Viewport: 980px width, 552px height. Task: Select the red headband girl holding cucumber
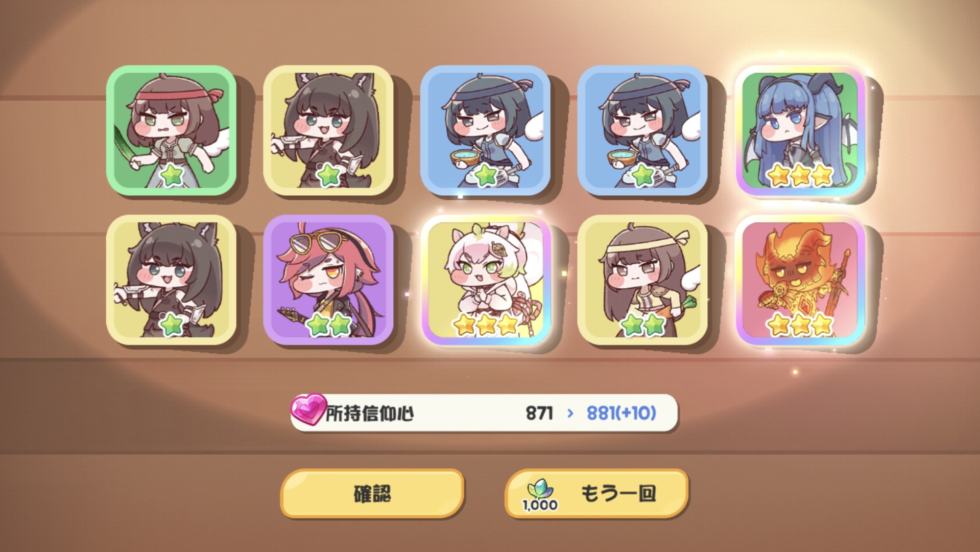tap(171, 130)
